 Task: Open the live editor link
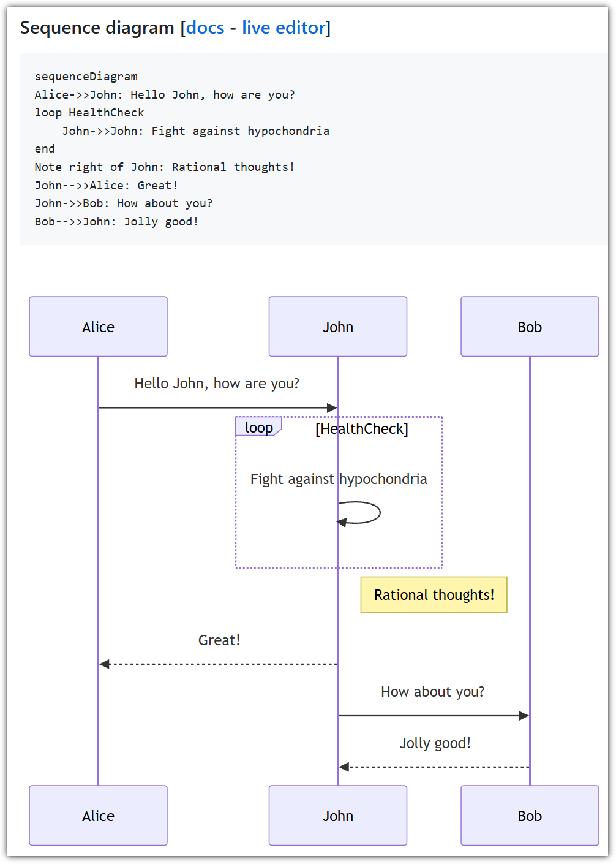coord(284,28)
